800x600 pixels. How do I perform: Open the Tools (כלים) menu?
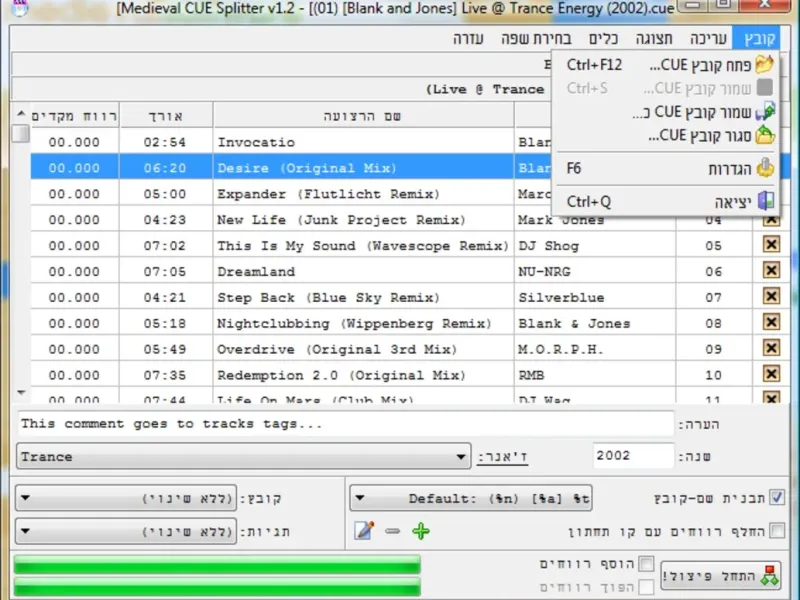coord(603,38)
